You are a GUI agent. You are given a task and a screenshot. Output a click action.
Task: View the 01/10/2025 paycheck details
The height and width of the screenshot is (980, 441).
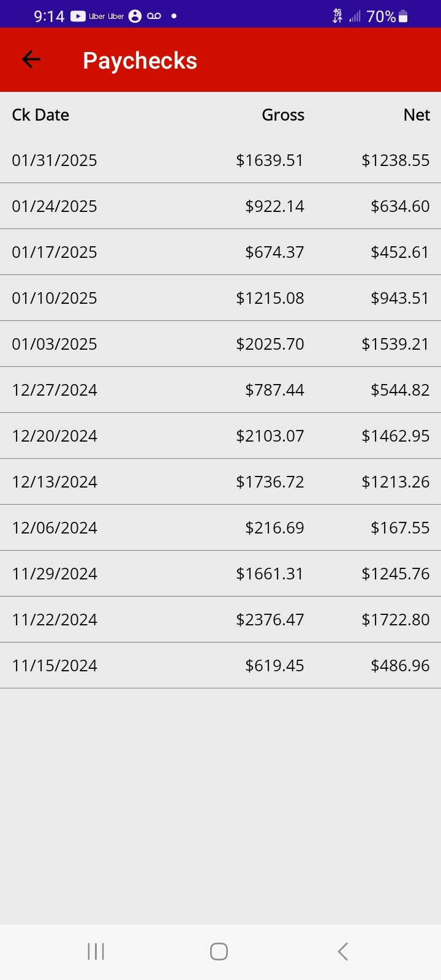pyautogui.click(x=221, y=298)
